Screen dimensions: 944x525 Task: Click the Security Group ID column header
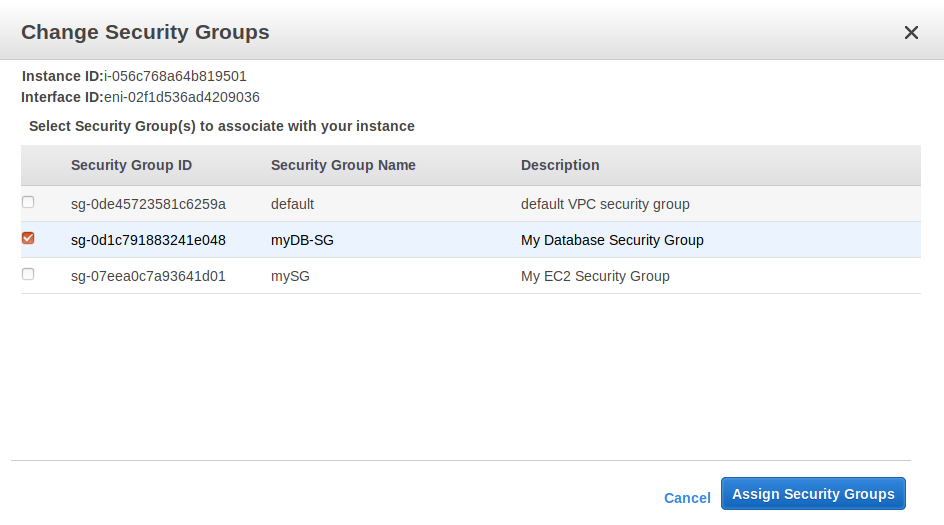point(131,165)
